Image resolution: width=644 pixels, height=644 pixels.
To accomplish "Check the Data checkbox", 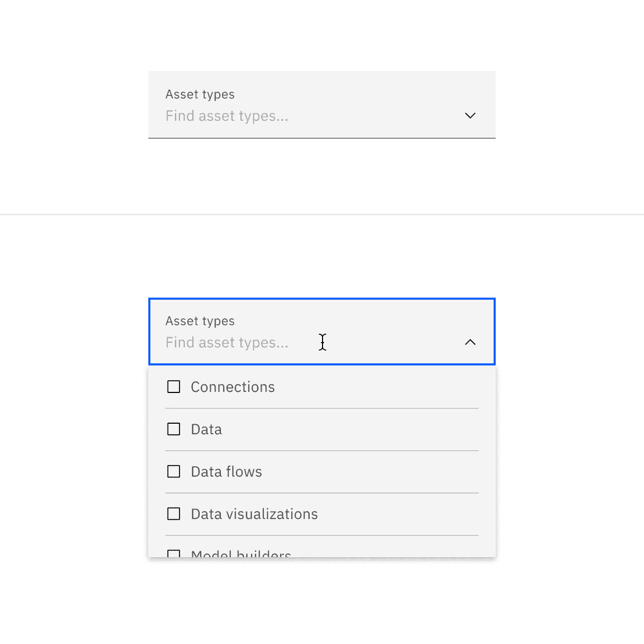I will (173, 429).
